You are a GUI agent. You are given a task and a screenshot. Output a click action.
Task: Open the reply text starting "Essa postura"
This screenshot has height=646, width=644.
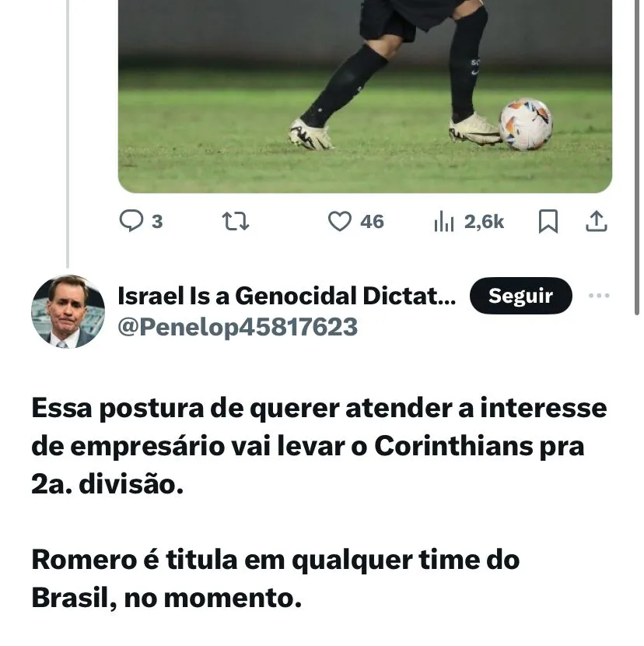(319, 409)
